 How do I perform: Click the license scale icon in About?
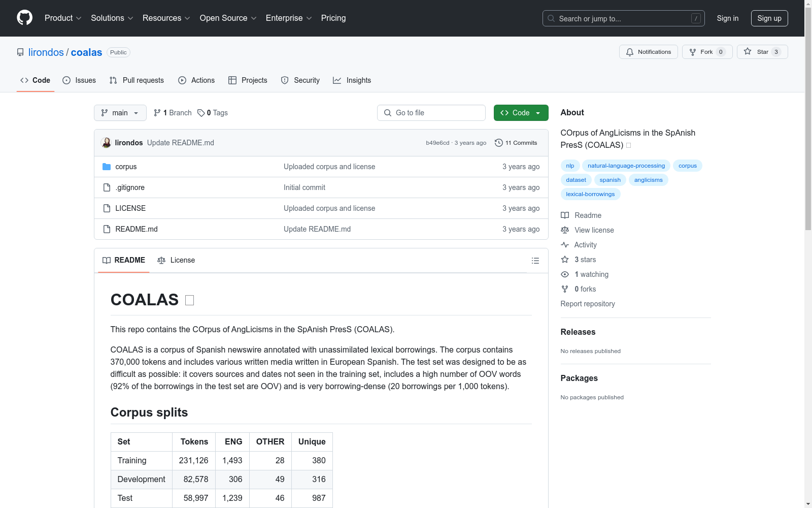point(565,230)
